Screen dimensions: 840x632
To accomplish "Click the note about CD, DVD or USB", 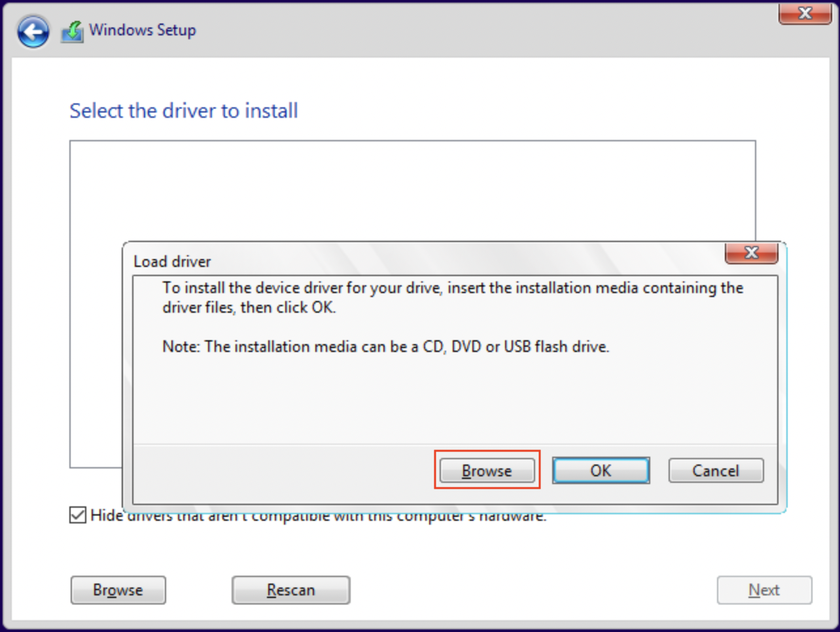I will coord(385,347).
